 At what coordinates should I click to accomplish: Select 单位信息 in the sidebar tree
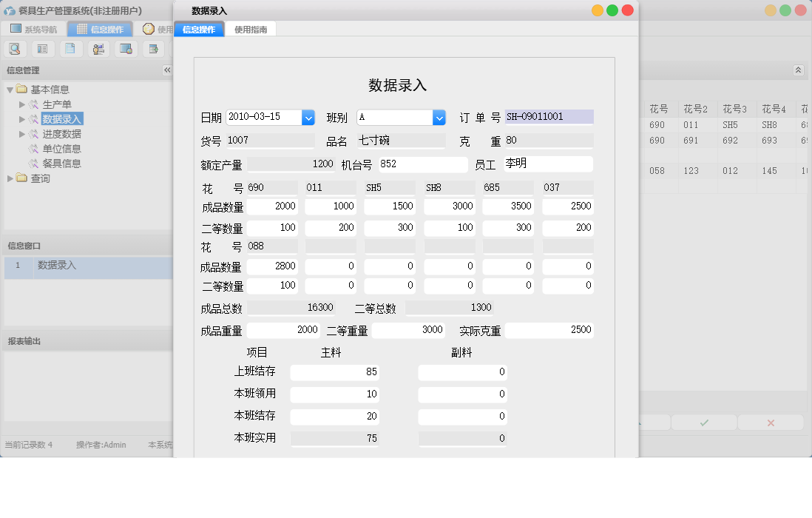tap(63, 148)
